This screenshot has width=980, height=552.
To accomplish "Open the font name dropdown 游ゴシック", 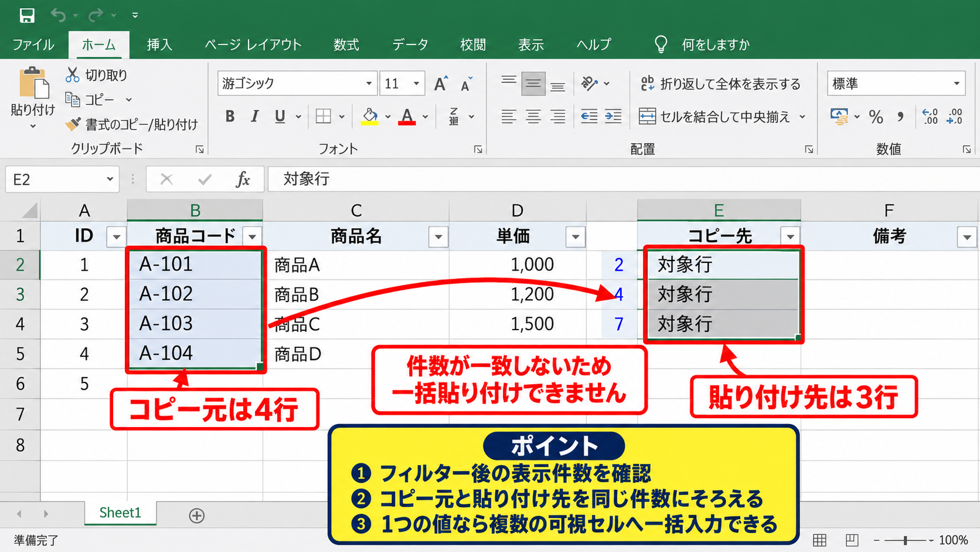I will tap(369, 83).
